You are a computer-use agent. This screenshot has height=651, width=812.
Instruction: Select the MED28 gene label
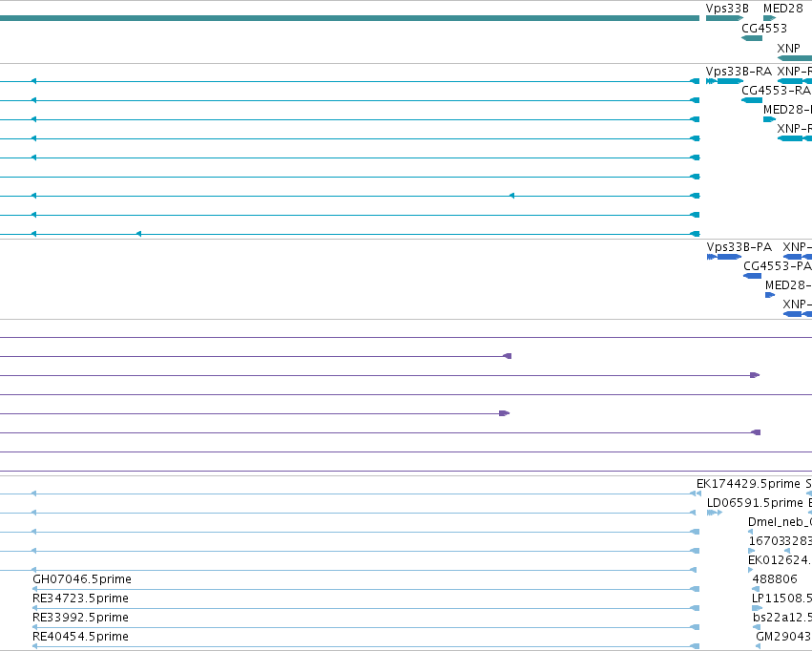(x=783, y=9)
